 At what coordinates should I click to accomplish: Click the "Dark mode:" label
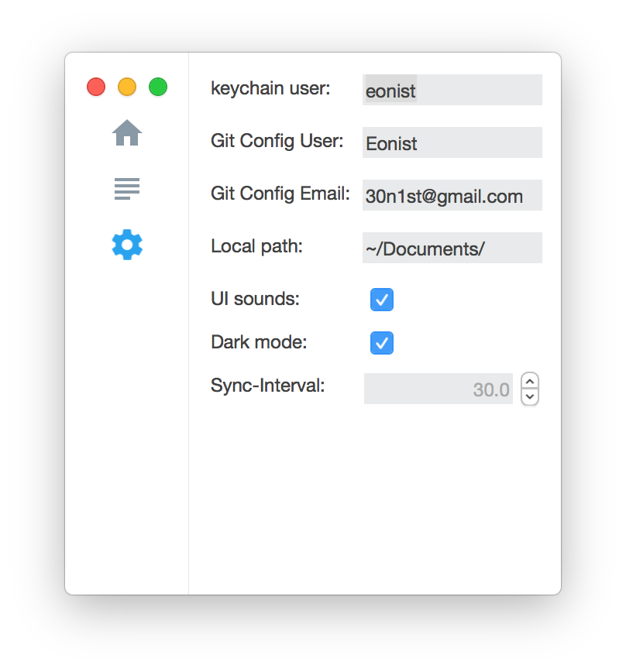click(259, 342)
